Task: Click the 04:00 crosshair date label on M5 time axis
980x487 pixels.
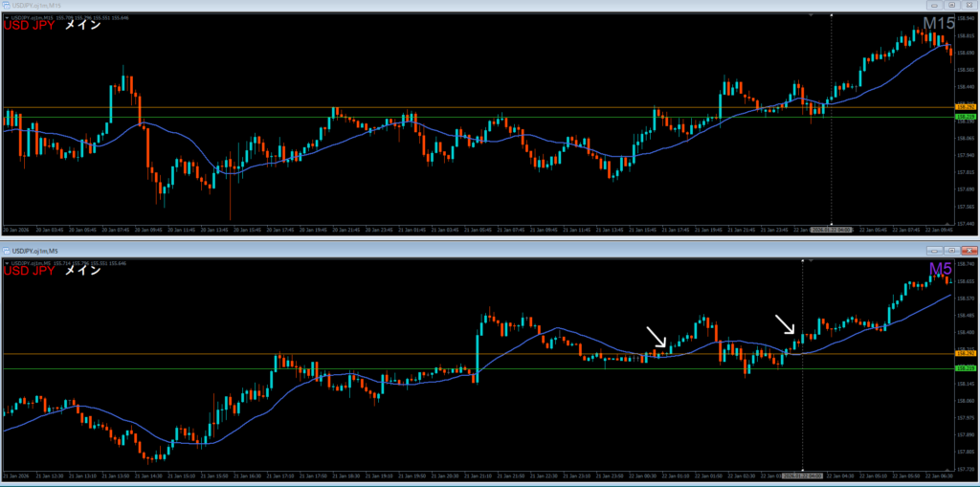Action: click(x=802, y=475)
